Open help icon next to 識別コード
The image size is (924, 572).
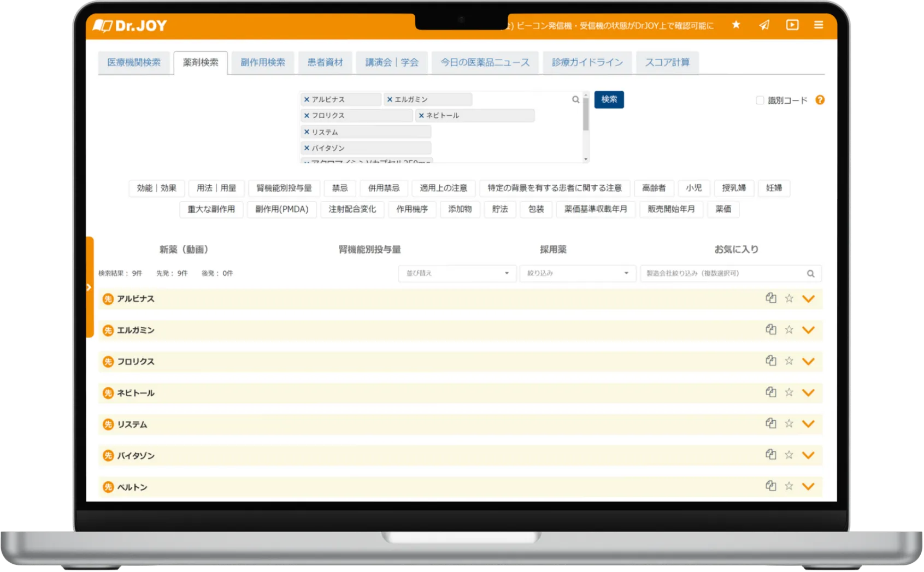click(x=820, y=100)
